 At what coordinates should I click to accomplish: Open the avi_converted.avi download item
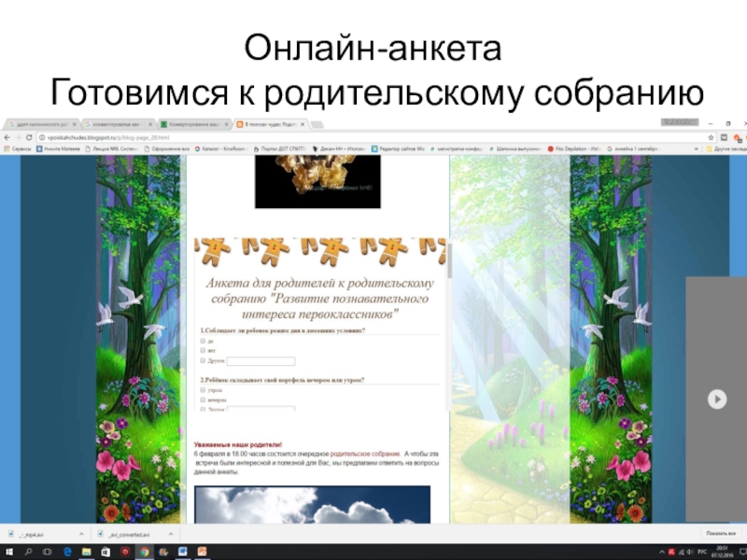(x=128, y=534)
